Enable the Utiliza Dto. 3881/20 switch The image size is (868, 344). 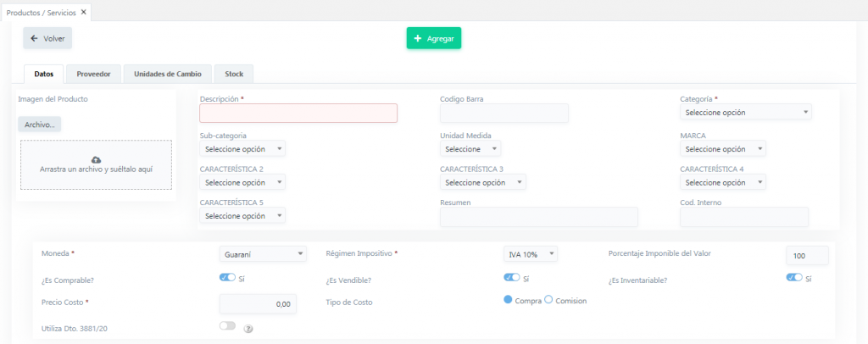point(227,326)
